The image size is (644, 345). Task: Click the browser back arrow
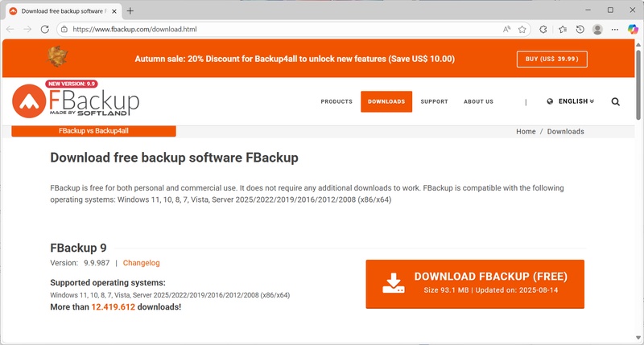point(10,29)
